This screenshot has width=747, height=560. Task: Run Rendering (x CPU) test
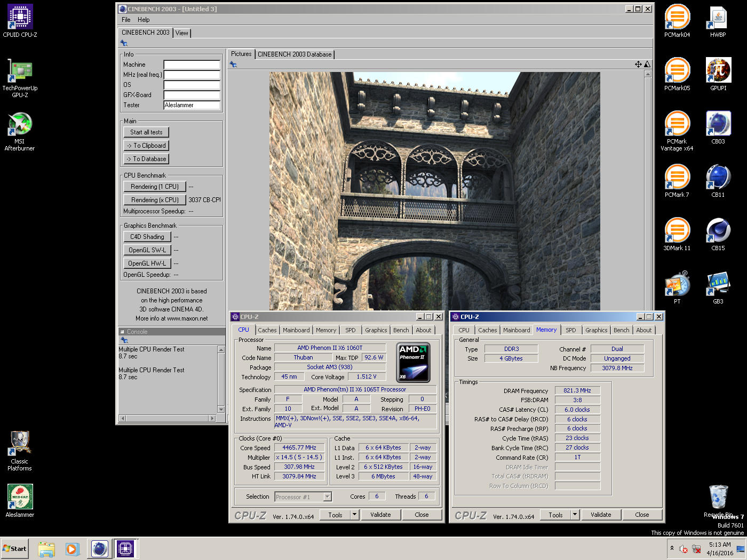155,200
